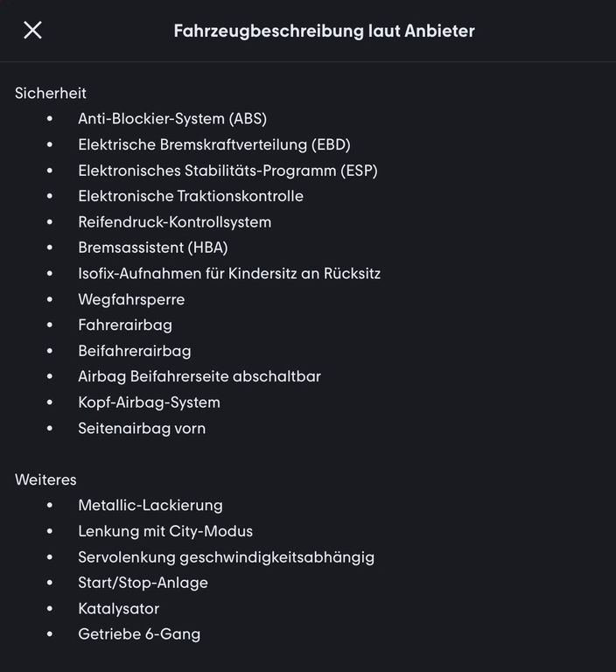The height and width of the screenshot is (672, 616).
Task: Click the Sicherheit section heading
Action: [51, 93]
